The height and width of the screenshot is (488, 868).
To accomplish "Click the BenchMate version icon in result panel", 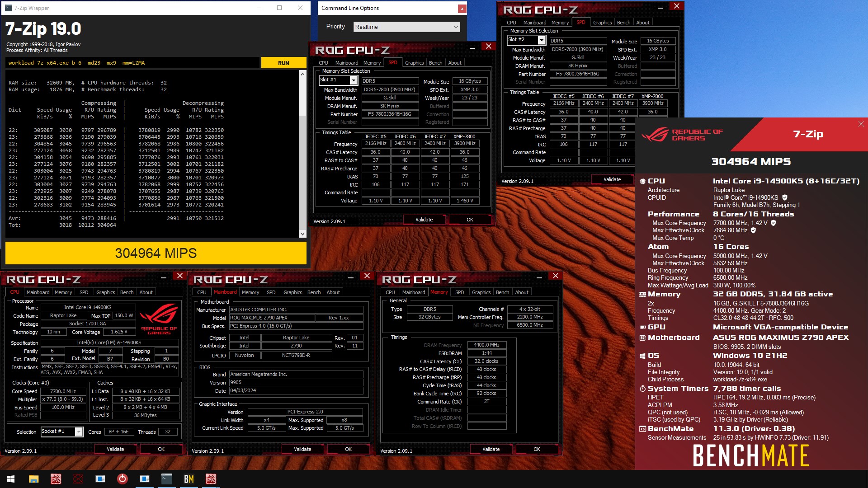I will click(x=642, y=429).
